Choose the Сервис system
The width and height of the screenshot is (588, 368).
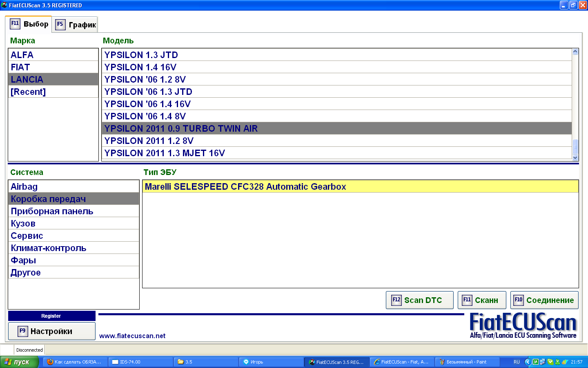[x=73, y=236]
